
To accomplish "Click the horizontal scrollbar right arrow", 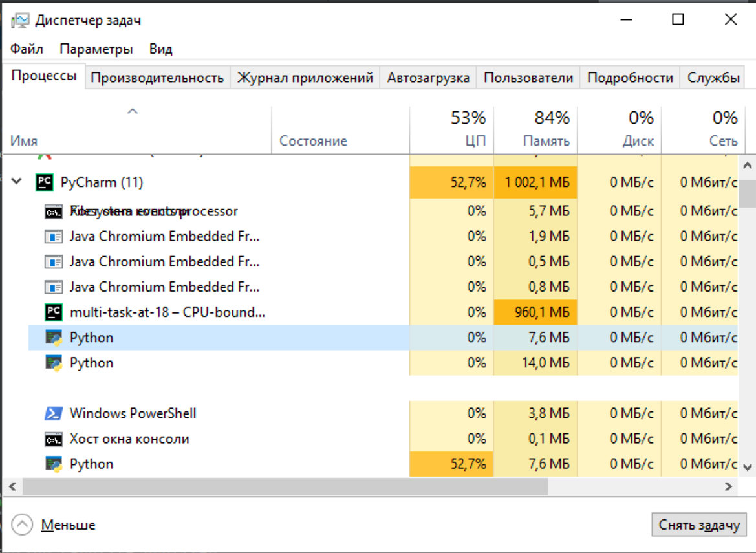I will pyautogui.click(x=729, y=487).
